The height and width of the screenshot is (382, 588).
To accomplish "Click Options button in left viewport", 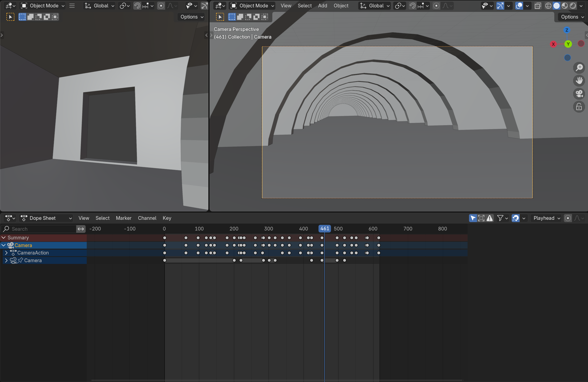I will click(192, 17).
